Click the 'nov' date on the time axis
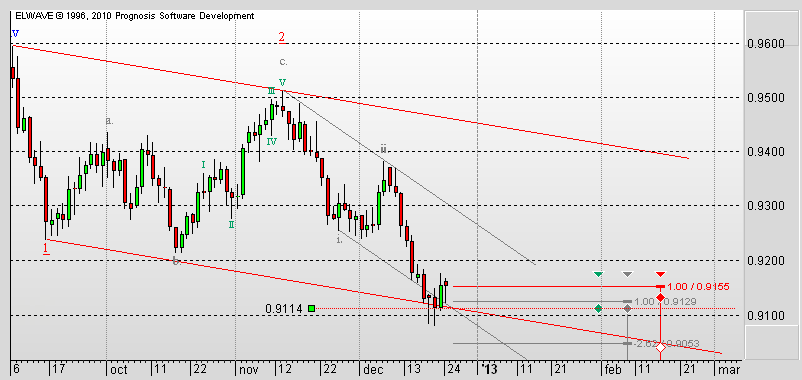The height and width of the screenshot is (380, 802). 247,369
